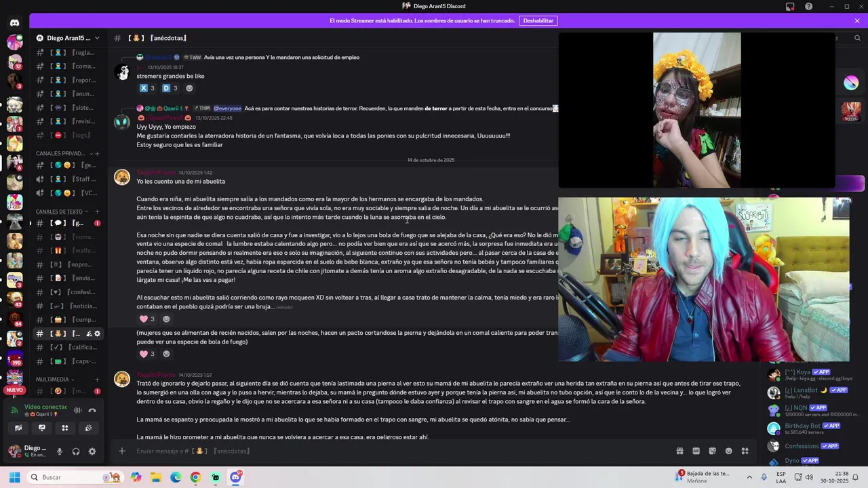Open top webcam video thumbnail
The width and height of the screenshot is (868, 488).
[696, 110]
